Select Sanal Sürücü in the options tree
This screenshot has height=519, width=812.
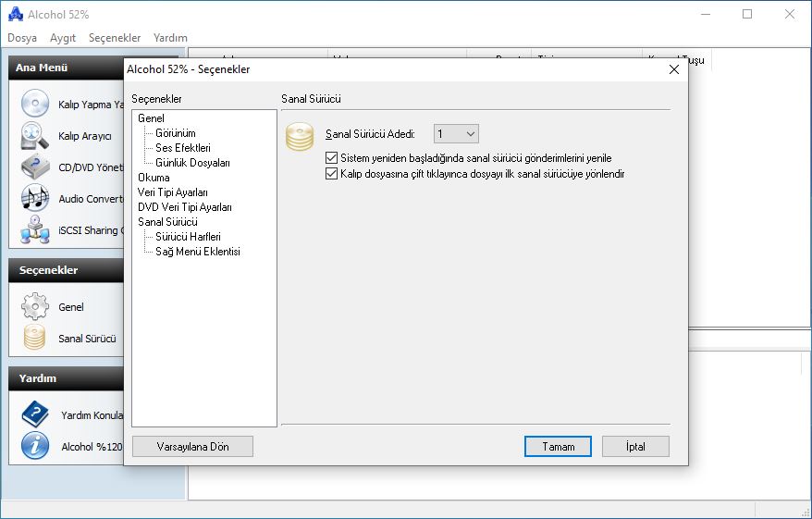point(167,222)
